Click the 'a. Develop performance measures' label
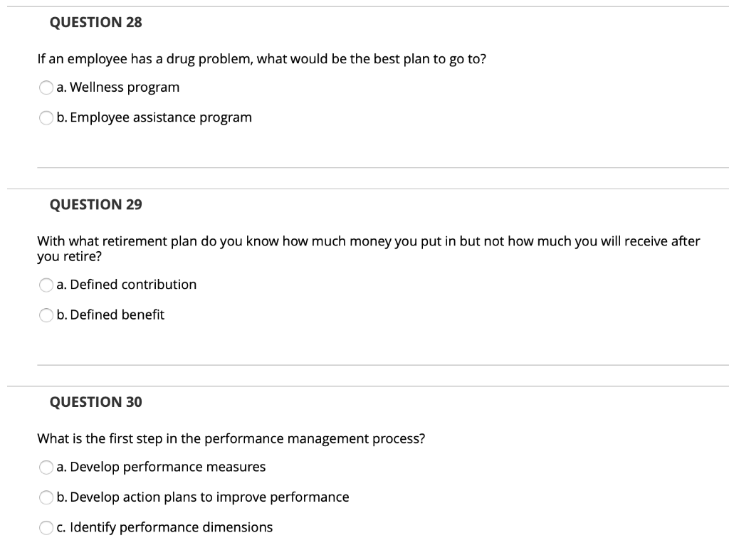This screenshot has height=560, width=729. [161, 467]
